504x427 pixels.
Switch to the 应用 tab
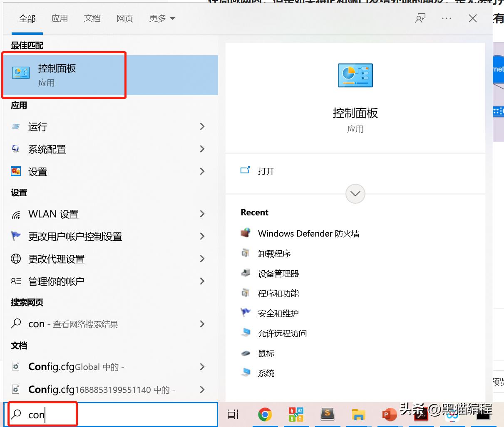(x=60, y=18)
